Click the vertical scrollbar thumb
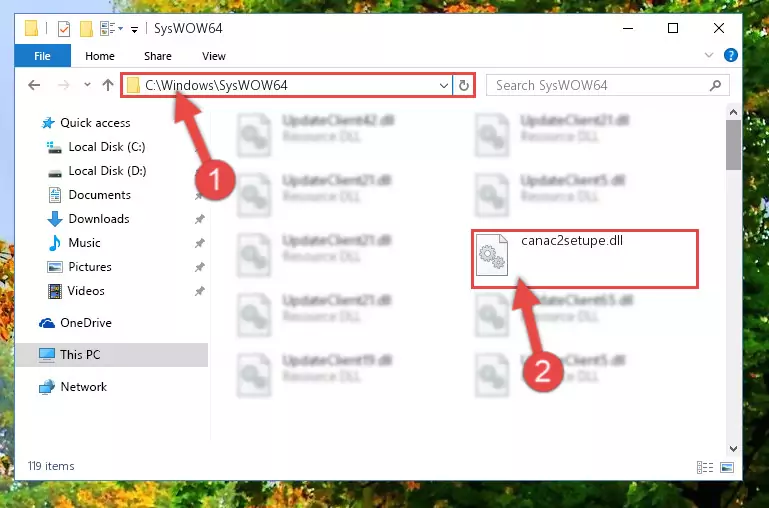769x508 pixels. click(x=733, y=145)
